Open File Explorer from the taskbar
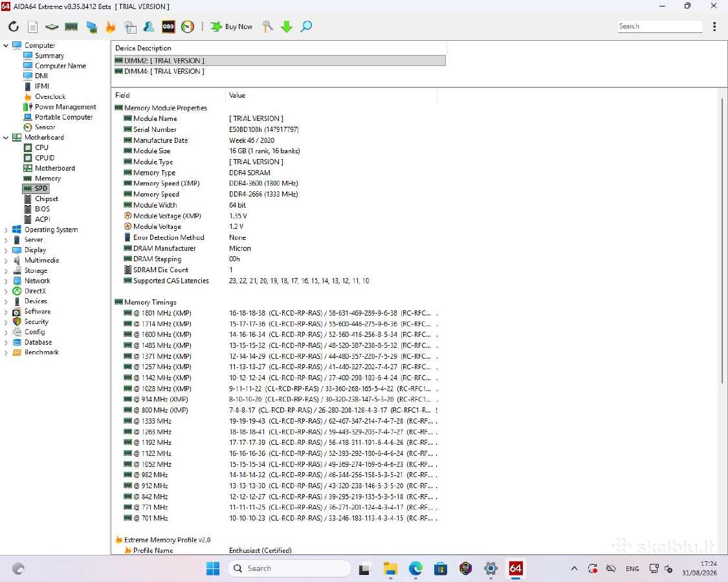 (390, 568)
